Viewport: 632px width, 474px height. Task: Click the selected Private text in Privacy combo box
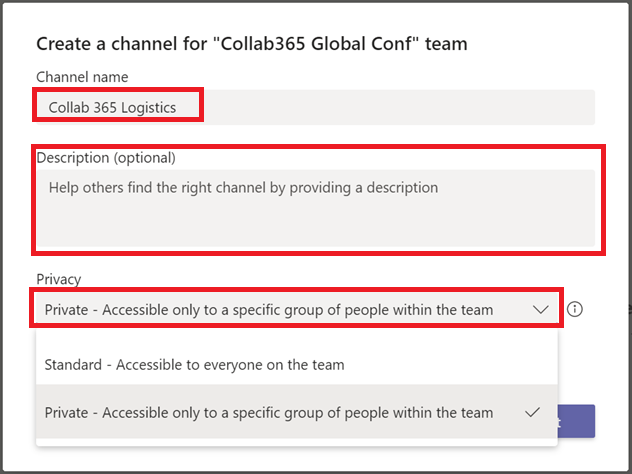(x=269, y=310)
